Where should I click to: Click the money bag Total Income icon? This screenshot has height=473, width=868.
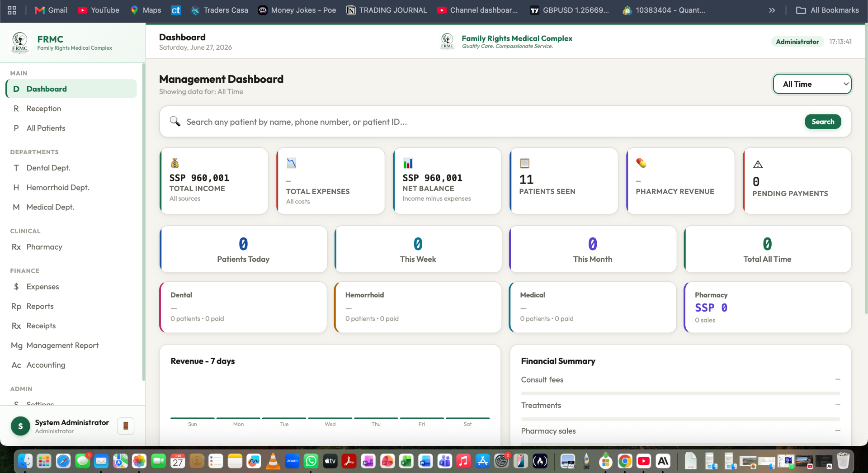tap(175, 163)
